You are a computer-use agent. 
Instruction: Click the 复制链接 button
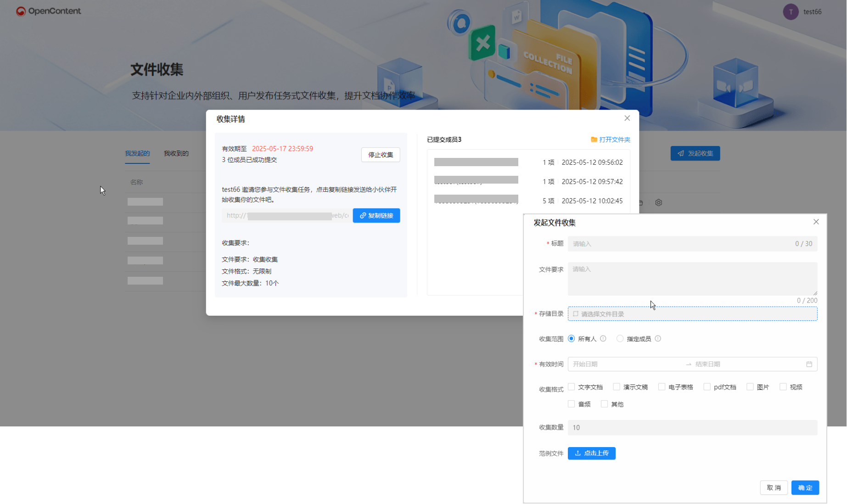(x=376, y=215)
